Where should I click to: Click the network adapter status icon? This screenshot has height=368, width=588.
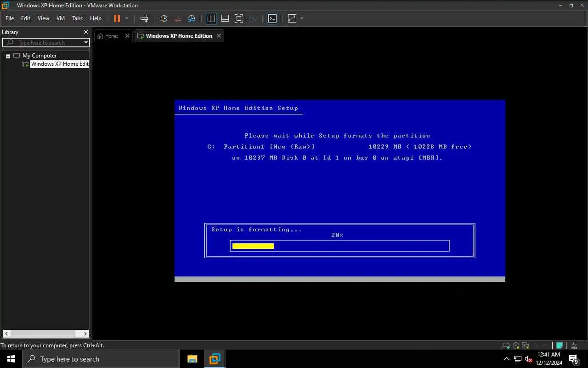(x=526, y=345)
